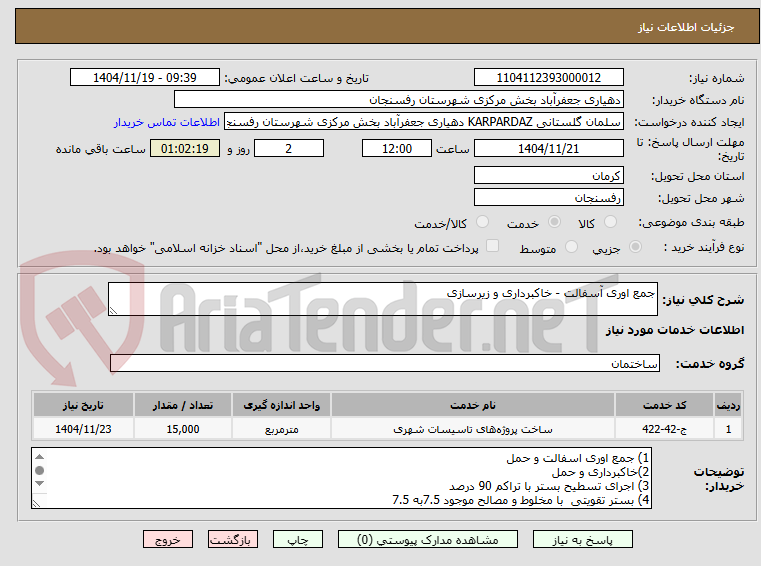Click the days remaining field showing 2

[289, 149]
